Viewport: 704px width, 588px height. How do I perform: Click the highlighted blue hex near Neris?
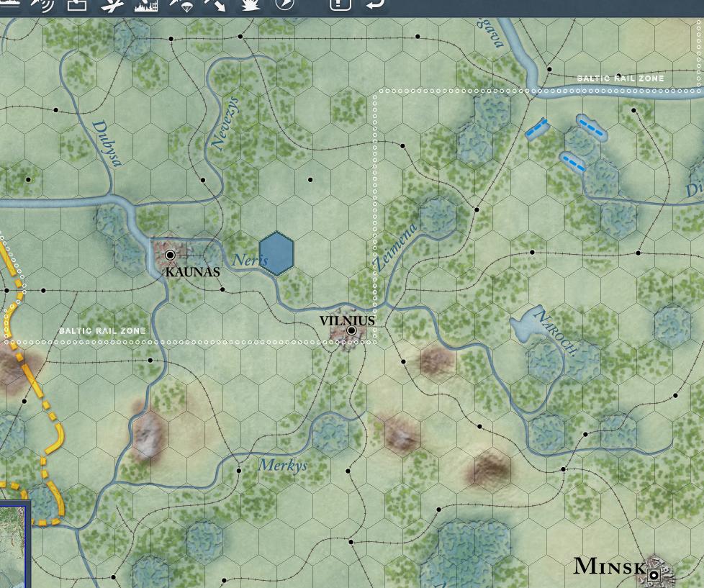point(276,253)
